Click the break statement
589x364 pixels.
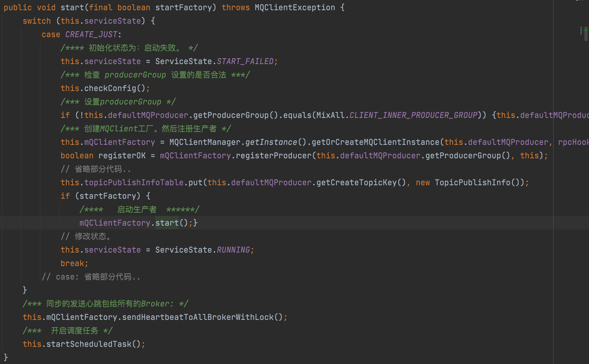[72, 263]
